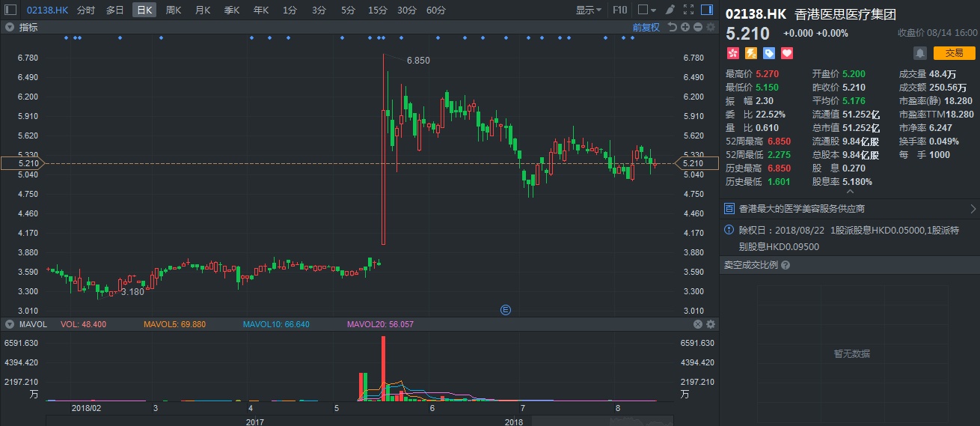Add to favorites with heart icon
Screen dimensions: 980x426
(786, 53)
